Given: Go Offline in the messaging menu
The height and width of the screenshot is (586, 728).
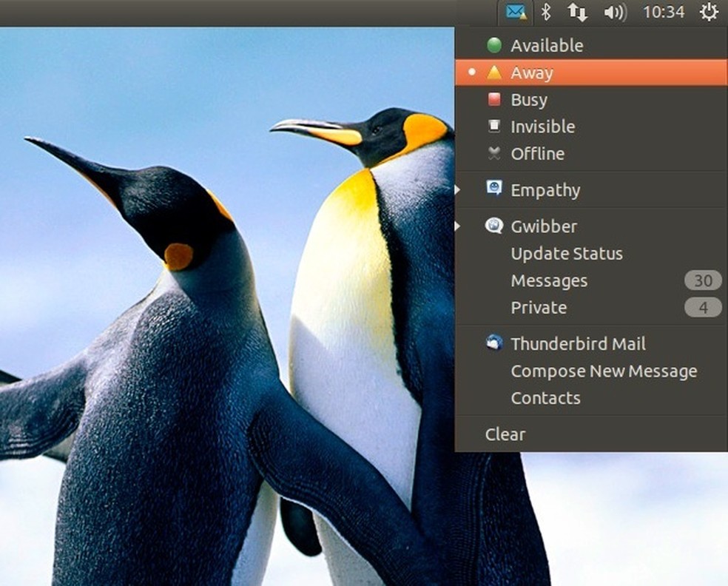Looking at the screenshot, I should point(538,153).
